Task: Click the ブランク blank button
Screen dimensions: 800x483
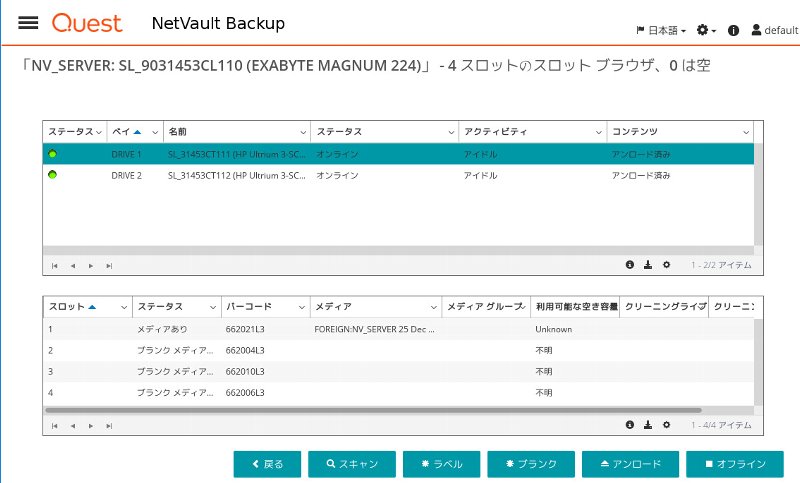Action: (x=531, y=464)
